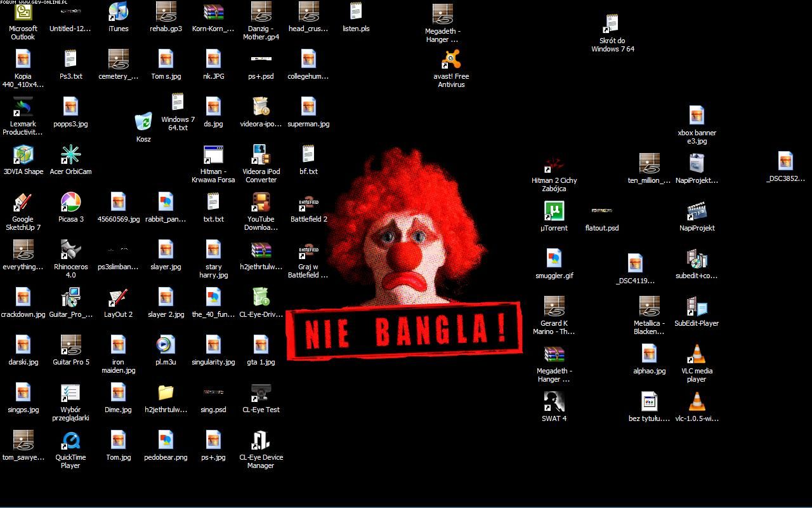Select the Acer OrbiCam icon
Image resolution: width=812 pixels, height=508 pixels.
pyautogui.click(x=70, y=155)
